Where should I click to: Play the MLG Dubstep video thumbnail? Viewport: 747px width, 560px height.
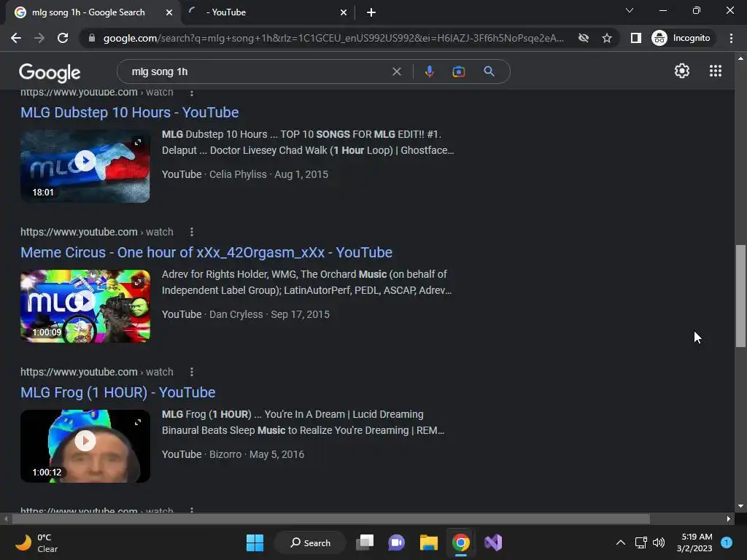pos(85,161)
